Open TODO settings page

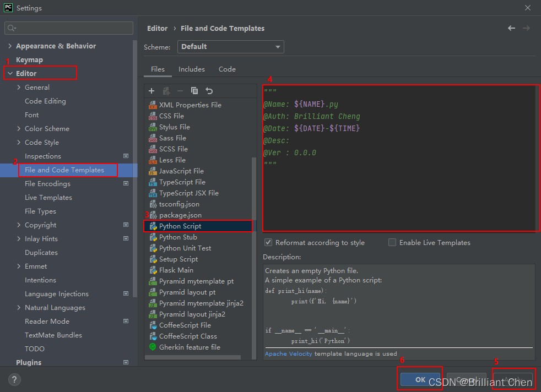coord(35,349)
